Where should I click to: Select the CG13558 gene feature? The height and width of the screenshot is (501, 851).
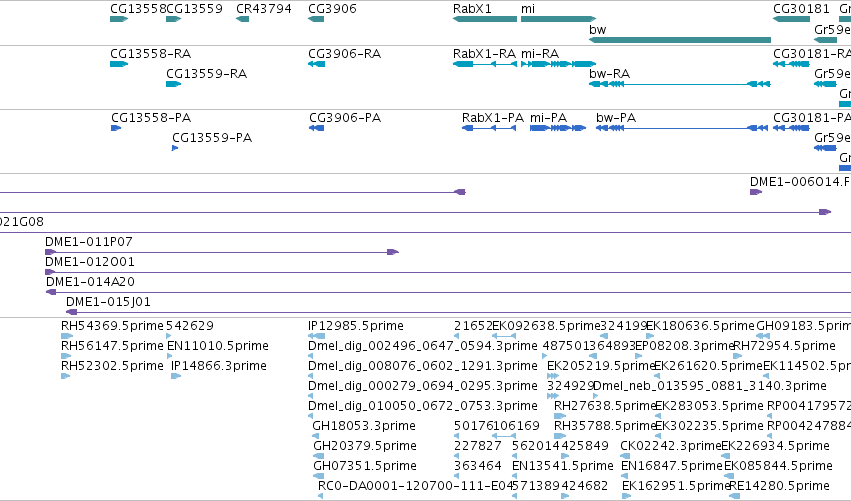[119, 19]
